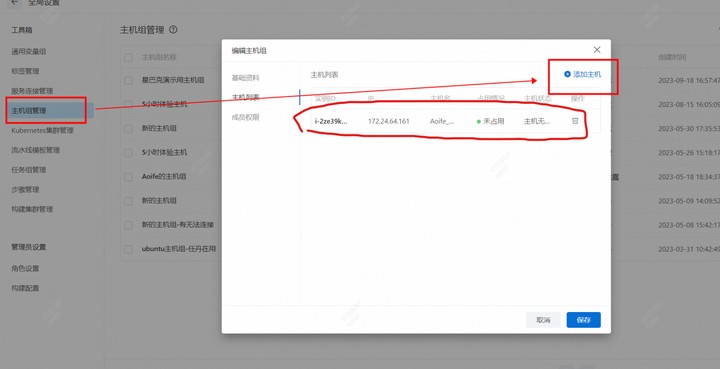Close the 编辑主机组 dialog with X
This screenshot has height=369, width=720.
[596, 50]
